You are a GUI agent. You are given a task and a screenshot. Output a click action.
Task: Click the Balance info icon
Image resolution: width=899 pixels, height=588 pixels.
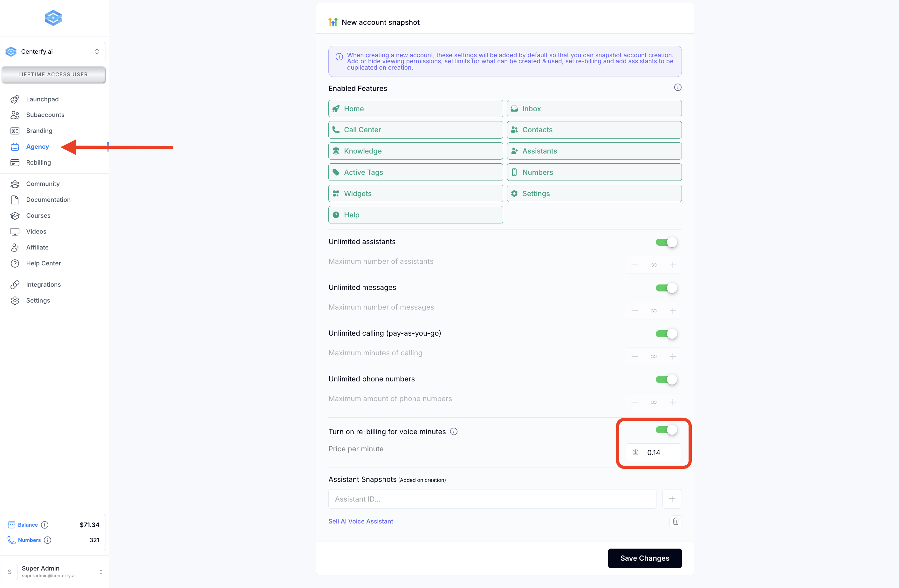[45, 524]
